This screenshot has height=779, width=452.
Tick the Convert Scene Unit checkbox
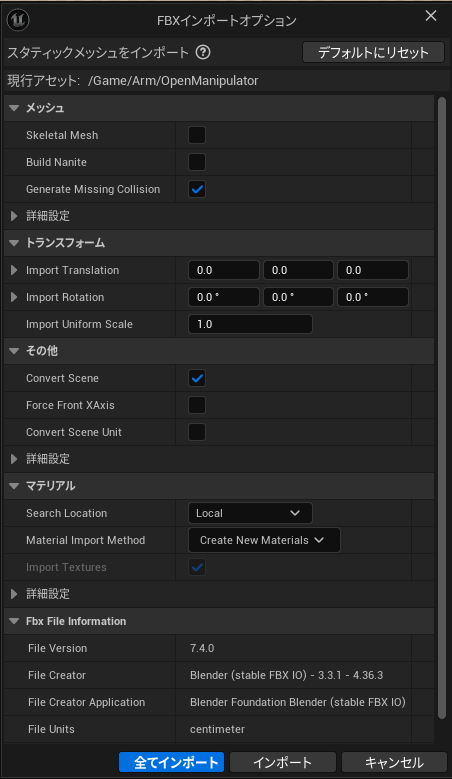[197, 432]
